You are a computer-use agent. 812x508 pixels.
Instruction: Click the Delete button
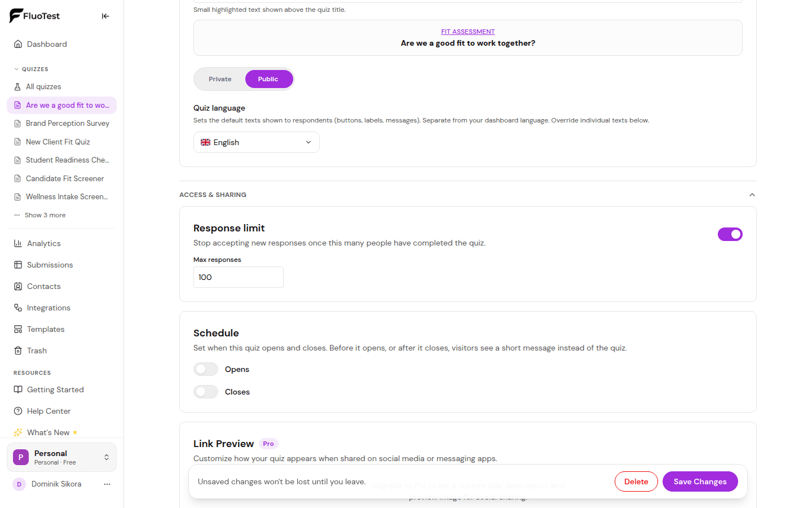(x=636, y=481)
